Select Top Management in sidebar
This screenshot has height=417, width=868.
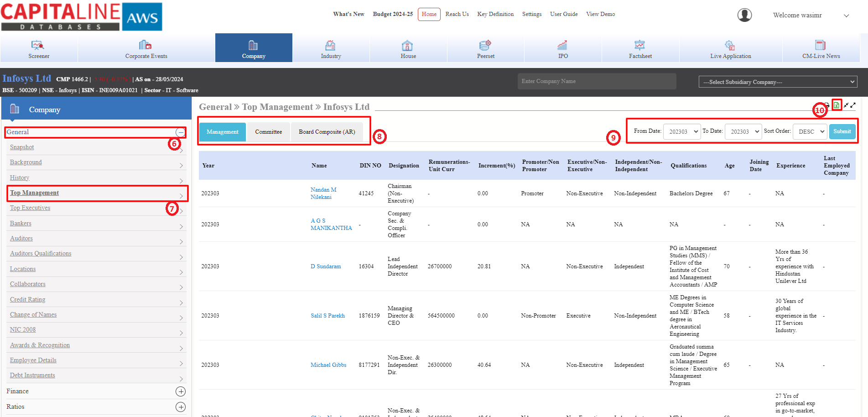coord(35,193)
